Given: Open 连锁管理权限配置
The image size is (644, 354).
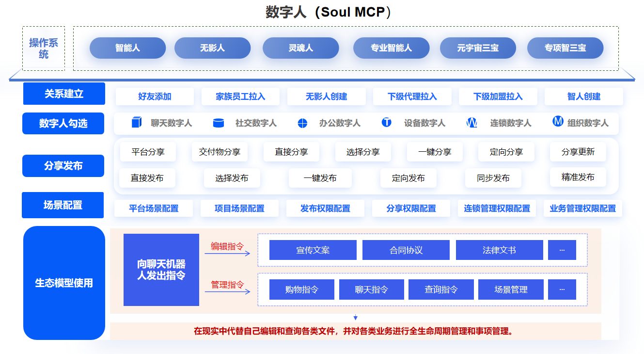Looking at the screenshot, I should click(497, 209).
